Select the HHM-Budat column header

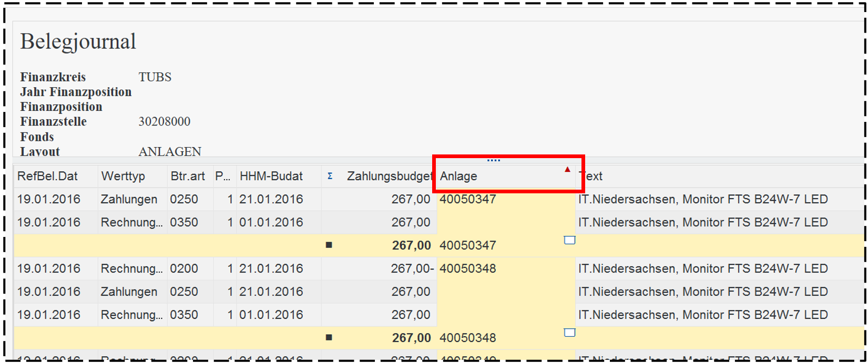click(x=271, y=177)
